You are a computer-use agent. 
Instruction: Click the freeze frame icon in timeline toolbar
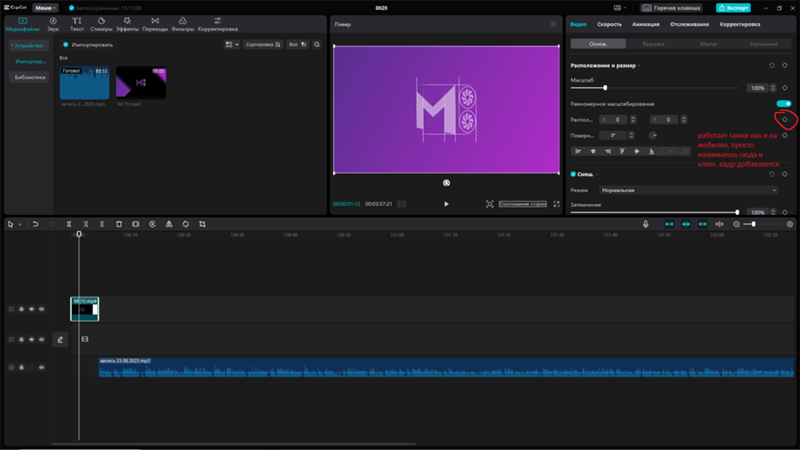pos(136,224)
